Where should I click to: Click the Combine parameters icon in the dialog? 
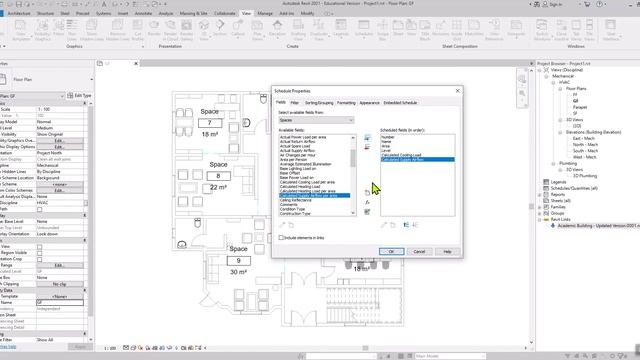pos(367,212)
